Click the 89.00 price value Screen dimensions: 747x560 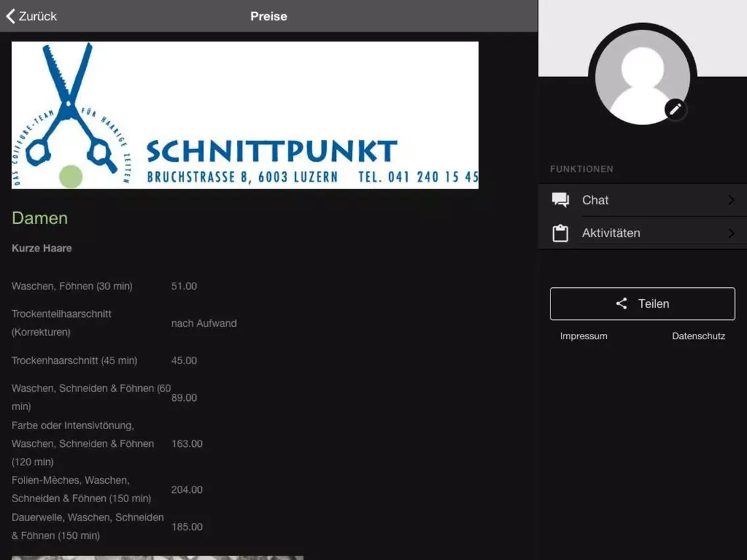(184, 398)
